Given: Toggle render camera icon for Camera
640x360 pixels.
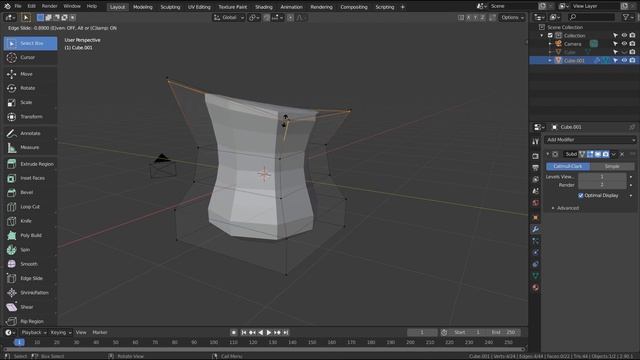Looking at the screenshot, I should [632, 44].
